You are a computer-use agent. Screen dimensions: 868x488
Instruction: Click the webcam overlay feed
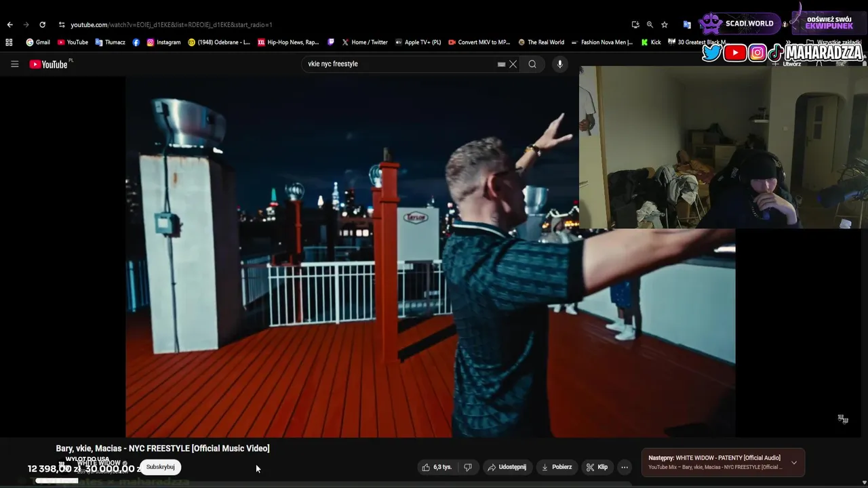tap(724, 147)
